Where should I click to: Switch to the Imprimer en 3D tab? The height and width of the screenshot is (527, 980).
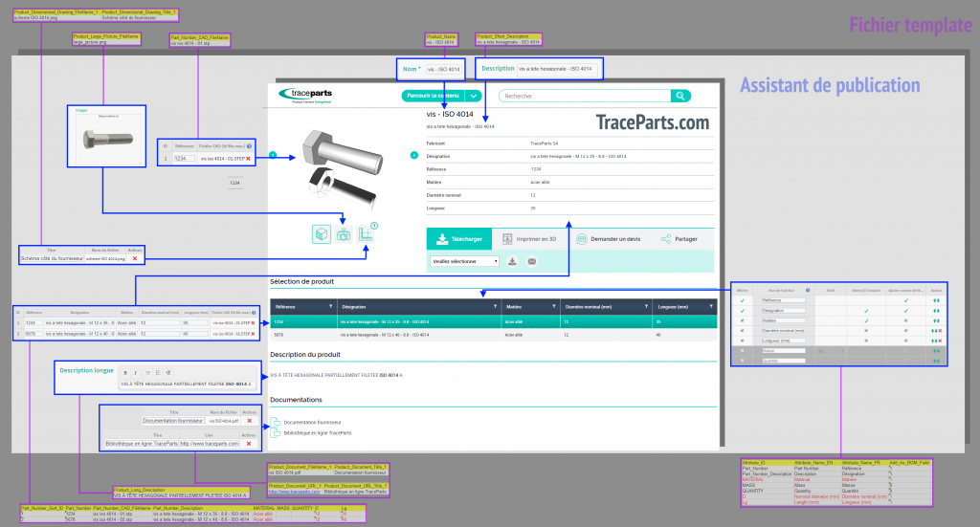tap(532, 238)
